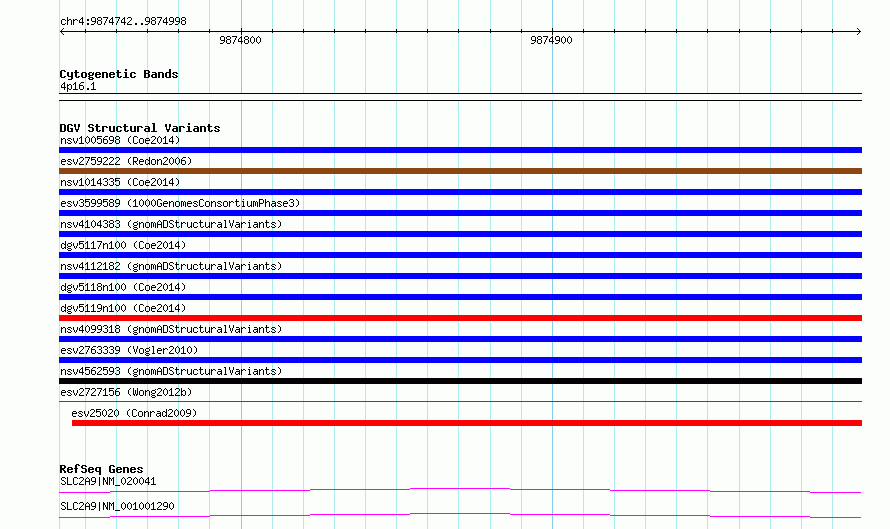Click the blue bar under esv2763339
The image size is (890, 529).
(460, 360)
